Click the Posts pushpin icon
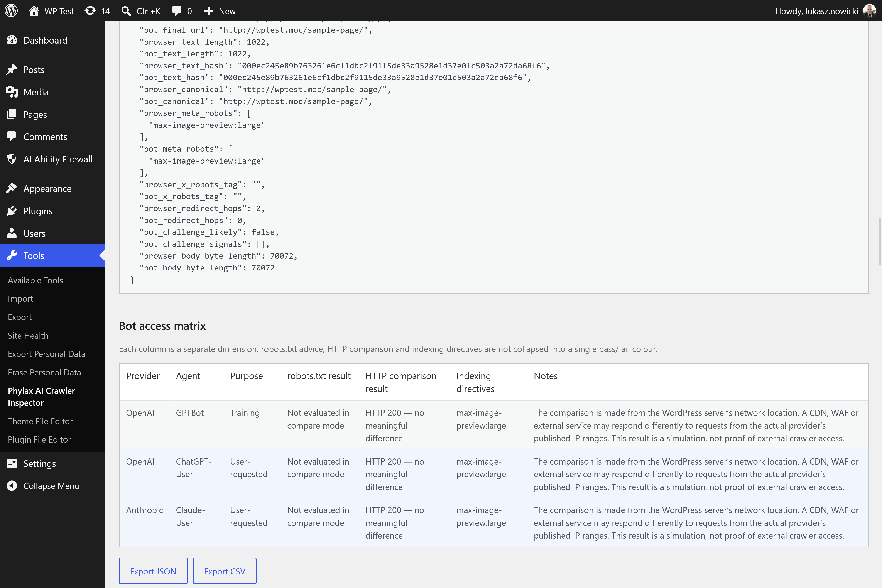 tap(12, 69)
